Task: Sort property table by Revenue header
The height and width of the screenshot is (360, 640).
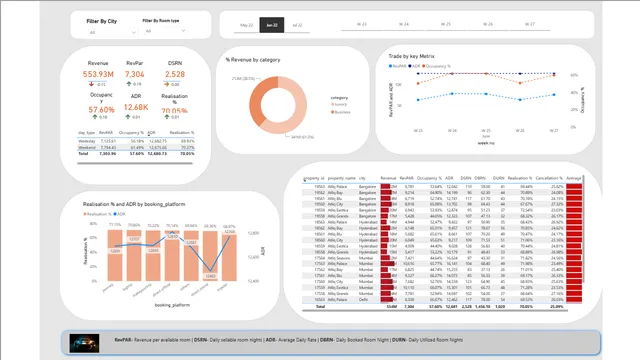Action: (x=388, y=178)
